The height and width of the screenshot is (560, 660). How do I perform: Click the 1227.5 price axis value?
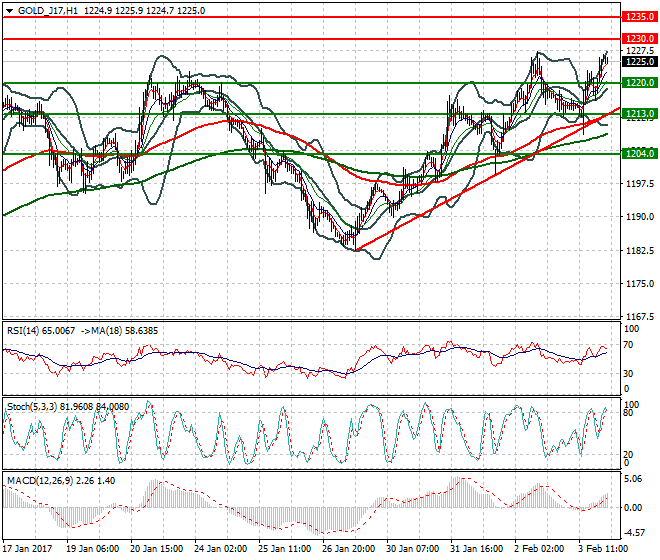[640, 51]
